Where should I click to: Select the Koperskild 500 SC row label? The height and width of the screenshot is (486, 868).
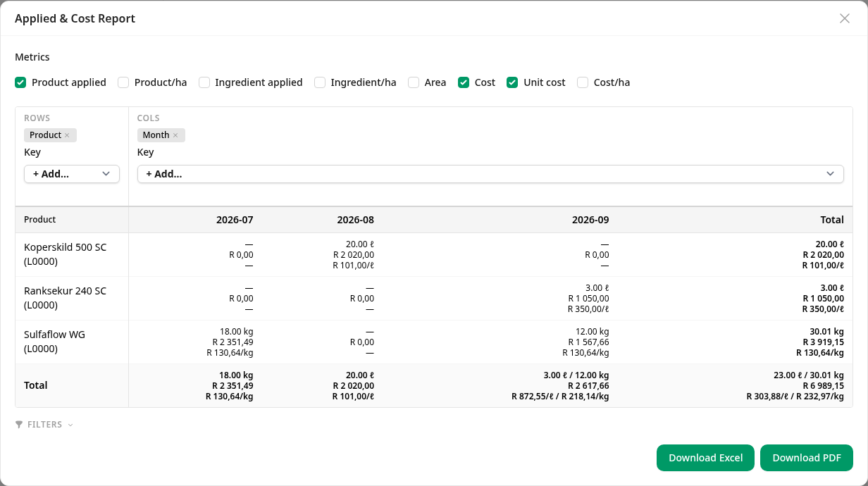coord(66,255)
